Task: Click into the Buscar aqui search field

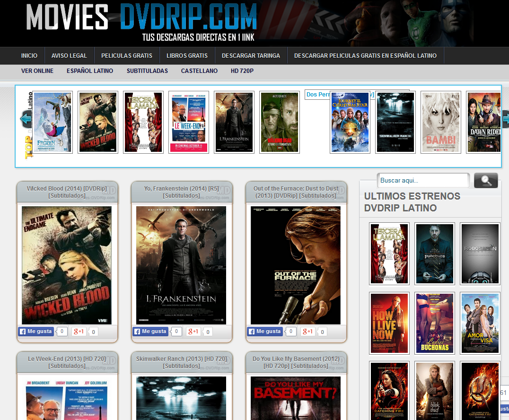Action: pyautogui.click(x=423, y=181)
